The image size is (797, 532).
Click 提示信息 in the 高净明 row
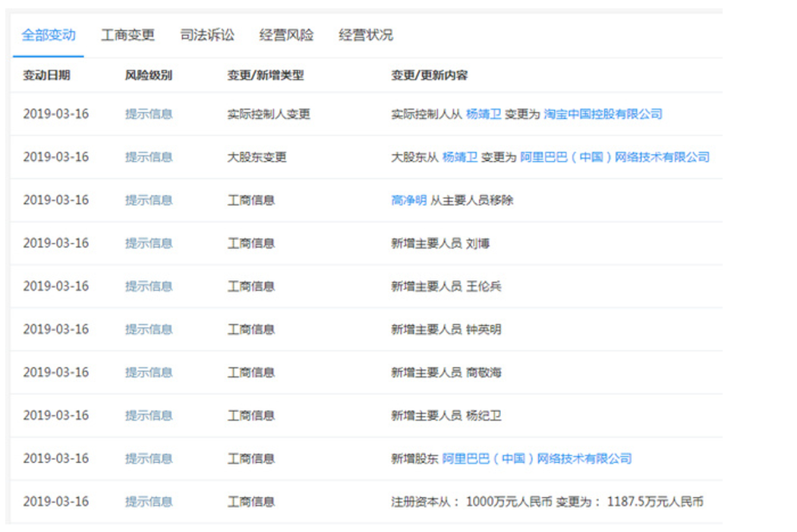tap(149, 200)
